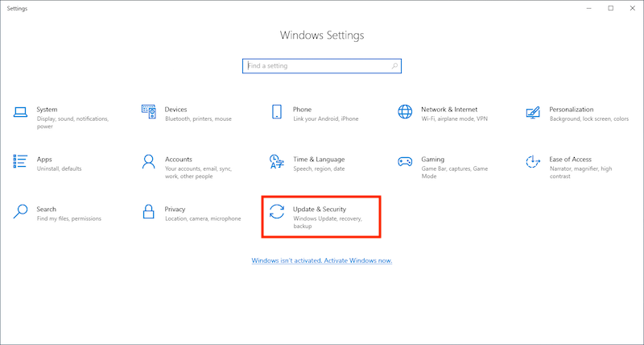Click the Accounts title text
644x345 pixels.
tap(179, 159)
